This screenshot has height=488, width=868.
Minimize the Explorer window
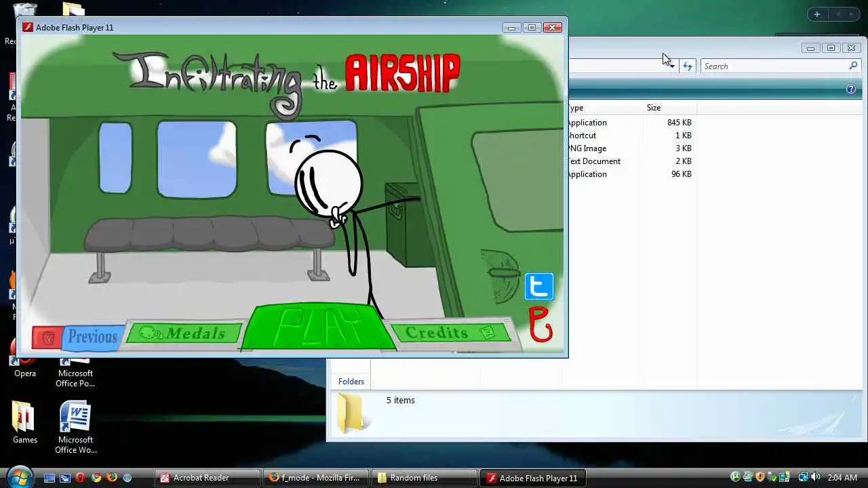click(810, 48)
